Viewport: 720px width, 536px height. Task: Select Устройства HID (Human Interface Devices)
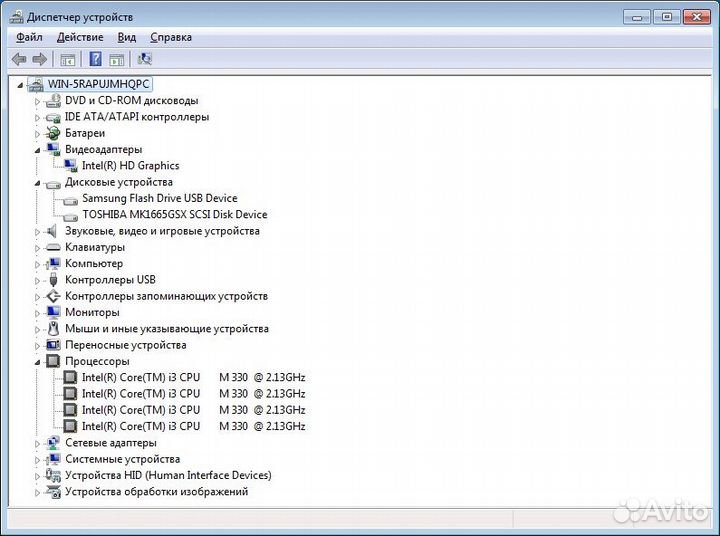pos(168,475)
